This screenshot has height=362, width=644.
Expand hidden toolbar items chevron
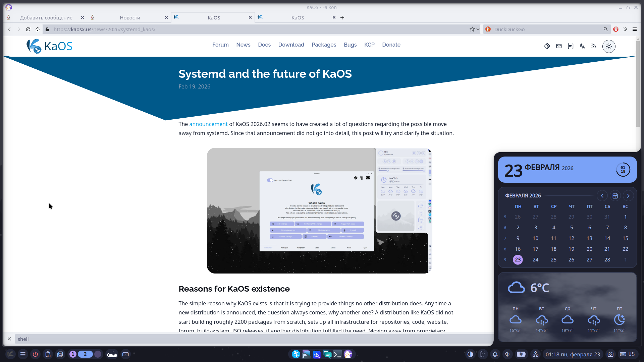[x=625, y=29]
